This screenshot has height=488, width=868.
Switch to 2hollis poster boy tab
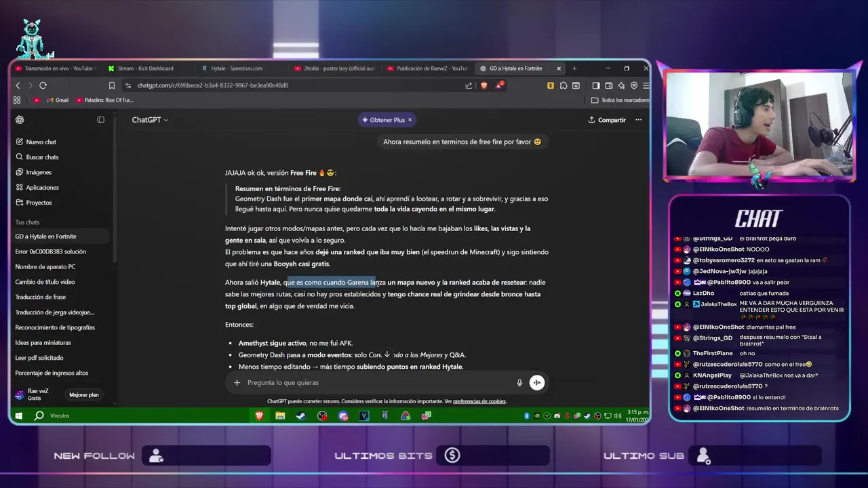click(x=335, y=68)
